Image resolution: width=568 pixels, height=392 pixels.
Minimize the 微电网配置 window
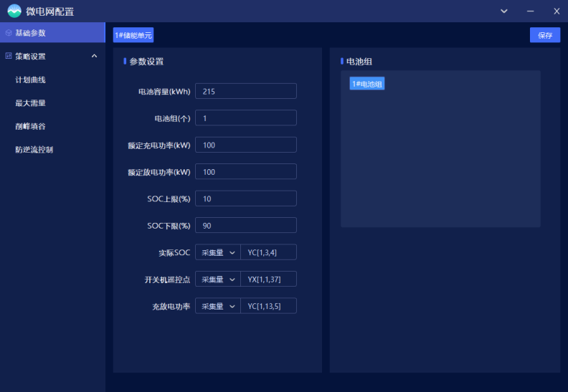point(530,11)
